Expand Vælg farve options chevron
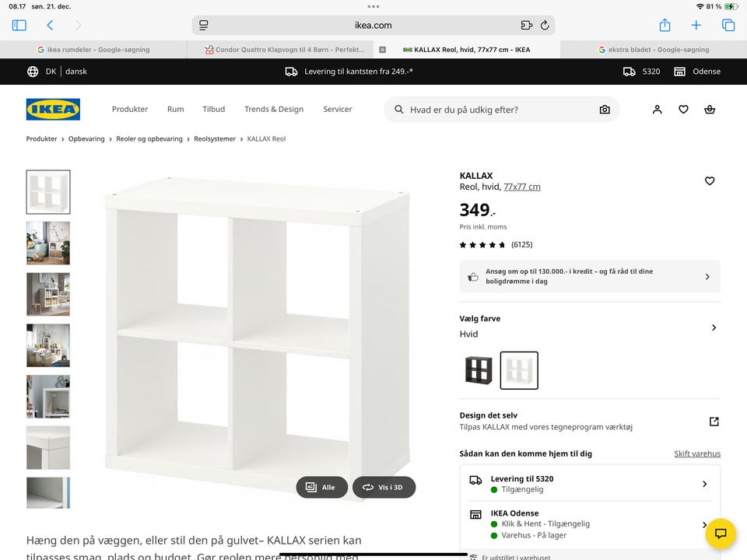Screen dimensions: 747x560 714,327
